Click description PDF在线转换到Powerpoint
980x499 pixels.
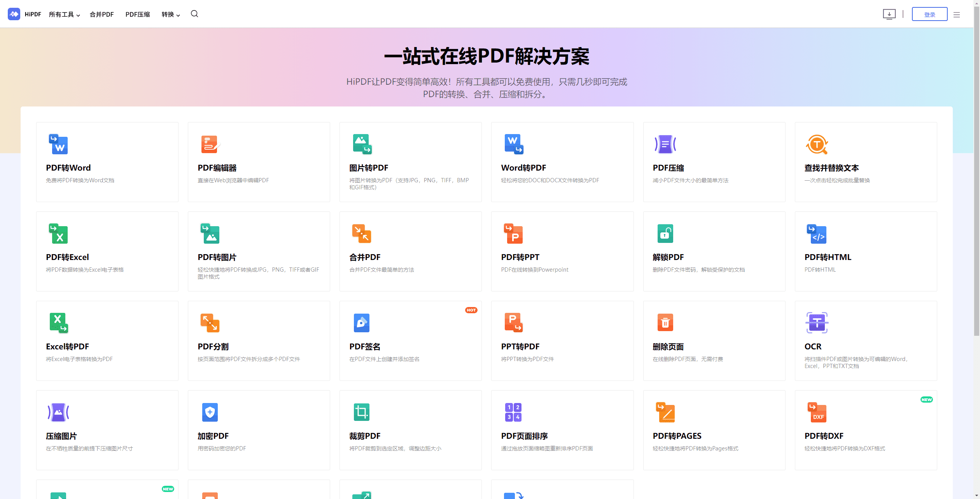535,270
